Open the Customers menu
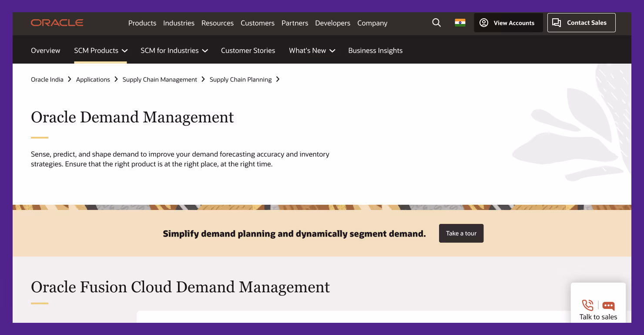 pos(258,23)
